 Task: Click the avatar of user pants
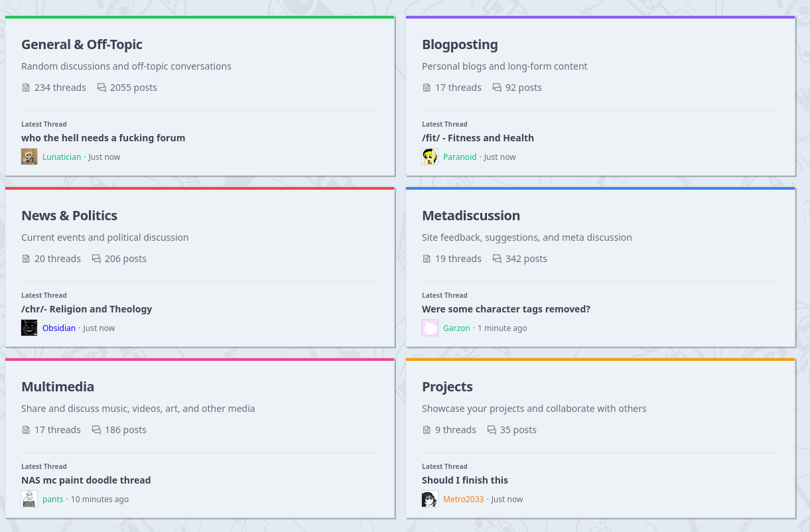pyautogui.click(x=29, y=499)
